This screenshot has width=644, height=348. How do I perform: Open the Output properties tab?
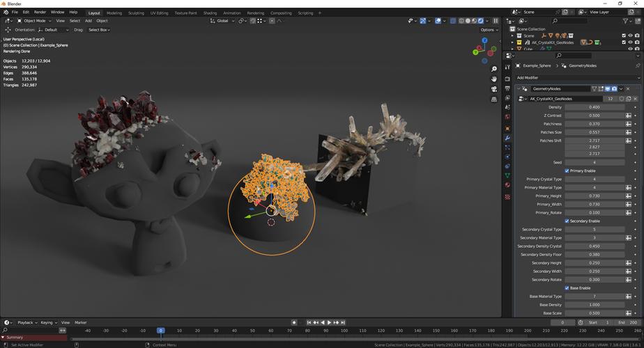click(507, 88)
